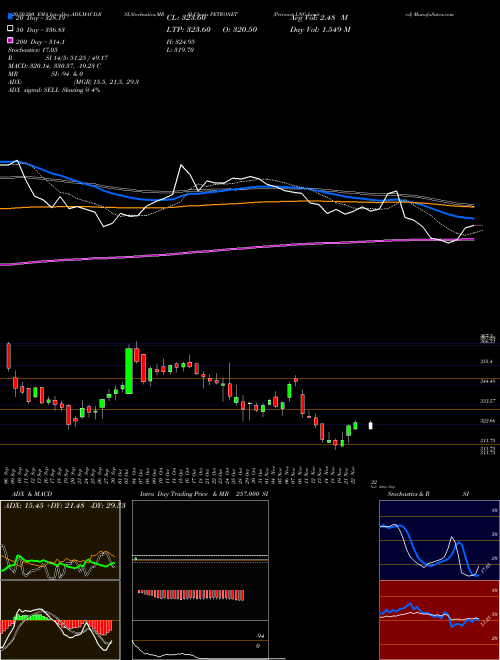Click the white 50 Day EMA legend swatch
The height and width of the screenshot is (660, 500).
pyautogui.click(x=10, y=29)
